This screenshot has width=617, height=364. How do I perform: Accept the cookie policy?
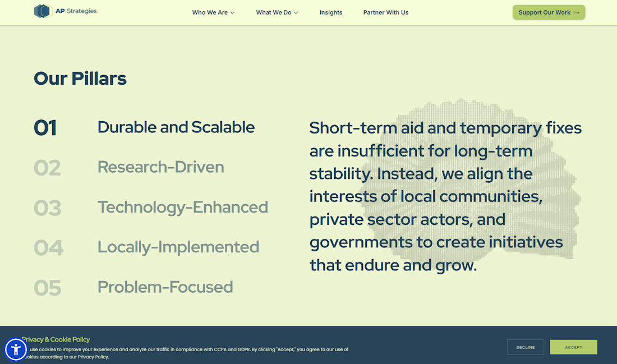click(573, 347)
